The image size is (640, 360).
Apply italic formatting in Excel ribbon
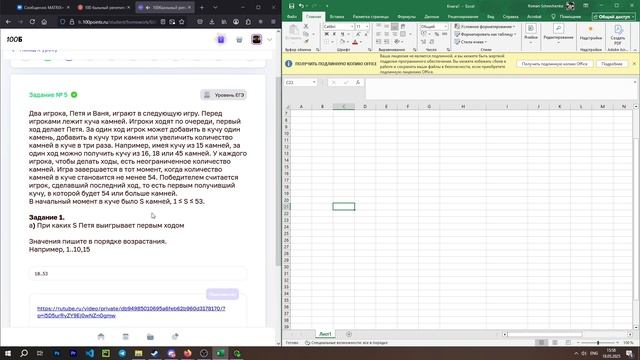[334, 34]
